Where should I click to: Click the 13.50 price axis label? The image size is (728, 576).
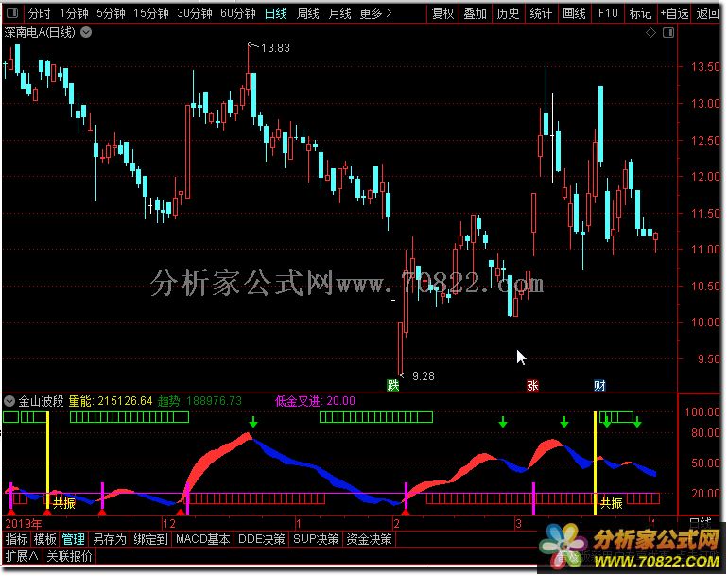tap(705, 66)
